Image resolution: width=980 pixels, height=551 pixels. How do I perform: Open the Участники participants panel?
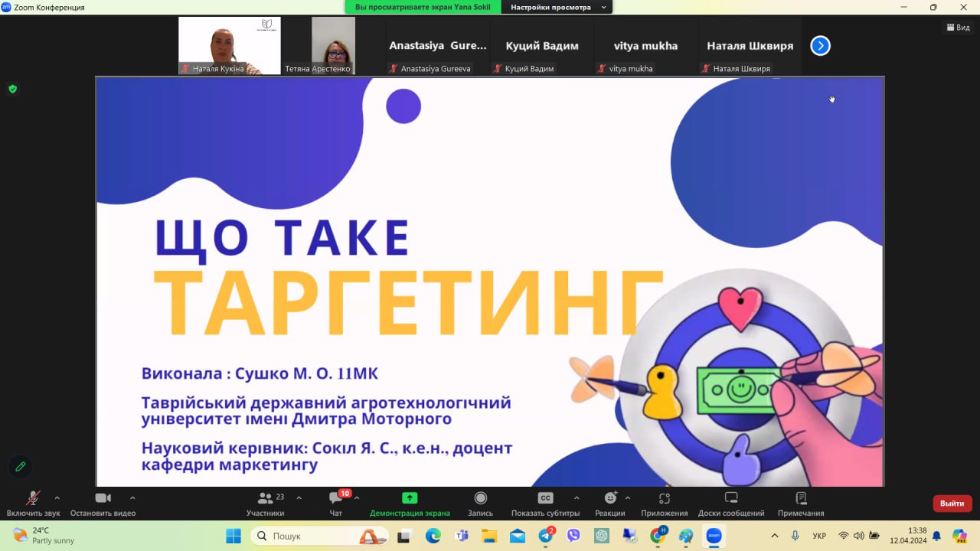pyautogui.click(x=265, y=499)
